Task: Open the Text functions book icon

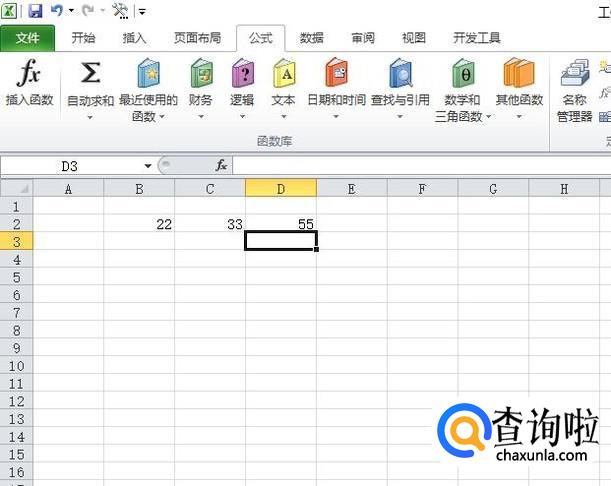Action: [284, 73]
